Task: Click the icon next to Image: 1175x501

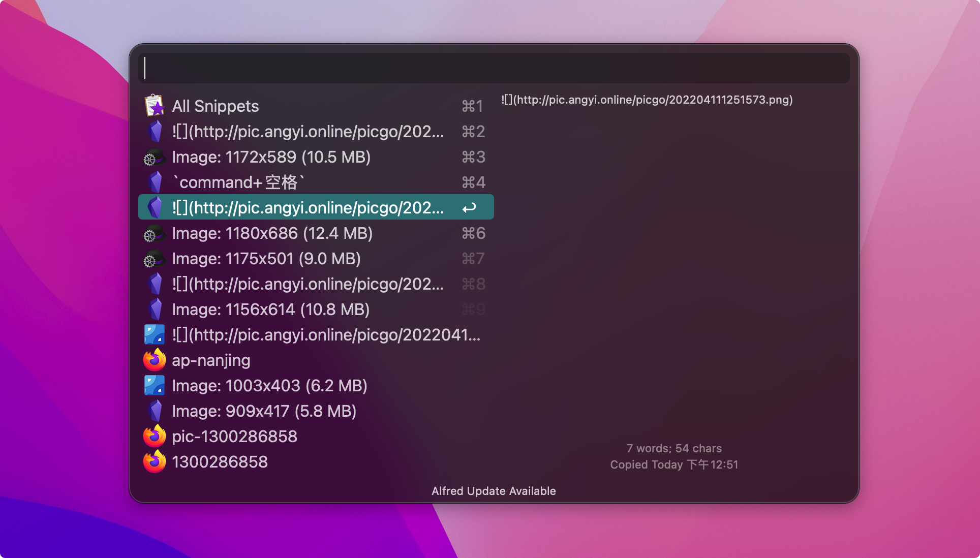Action: (x=155, y=258)
